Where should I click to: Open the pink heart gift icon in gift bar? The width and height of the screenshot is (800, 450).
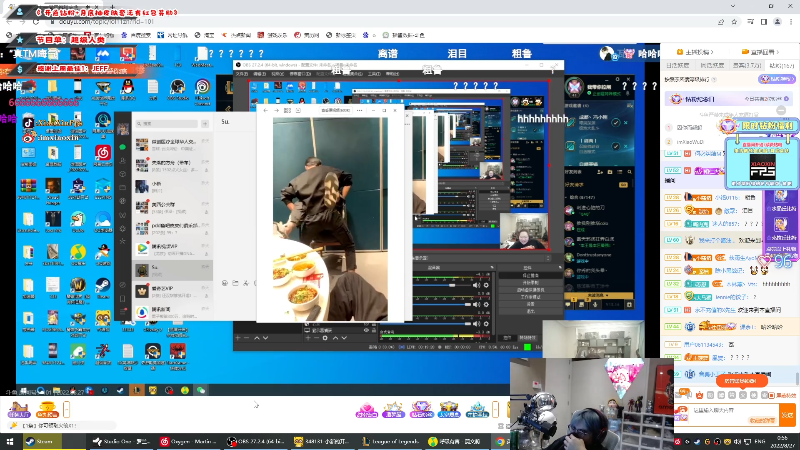366,409
